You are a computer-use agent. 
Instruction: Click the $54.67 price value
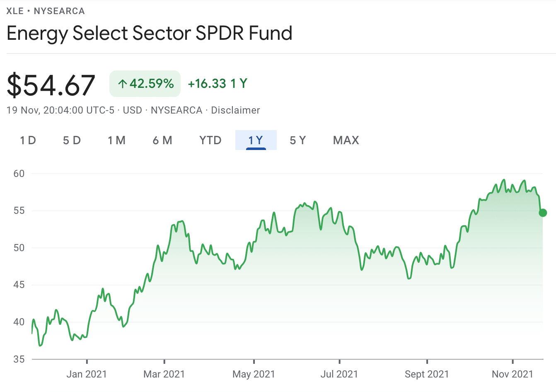click(x=51, y=85)
